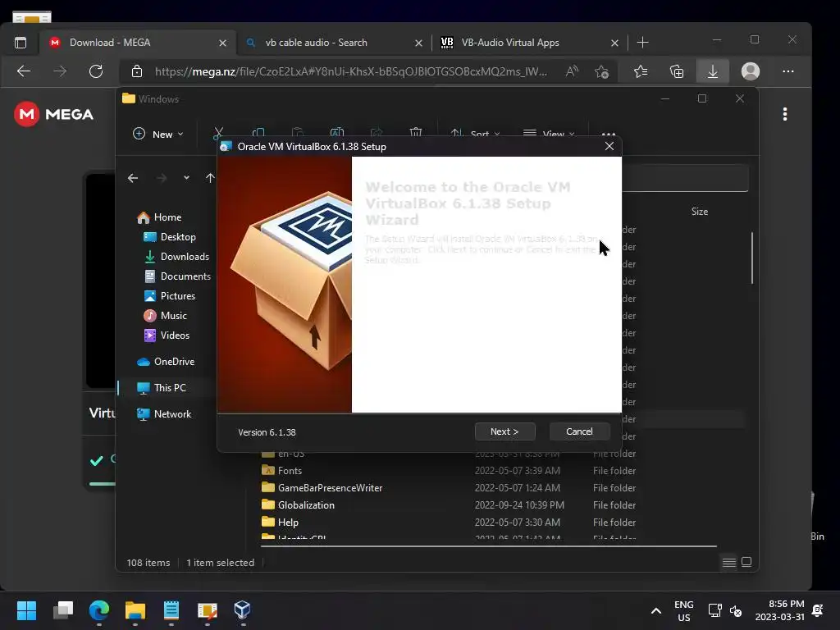Switch to vb cable audio Search tab
This screenshot has width=840, height=630.
click(x=316, y=43)
